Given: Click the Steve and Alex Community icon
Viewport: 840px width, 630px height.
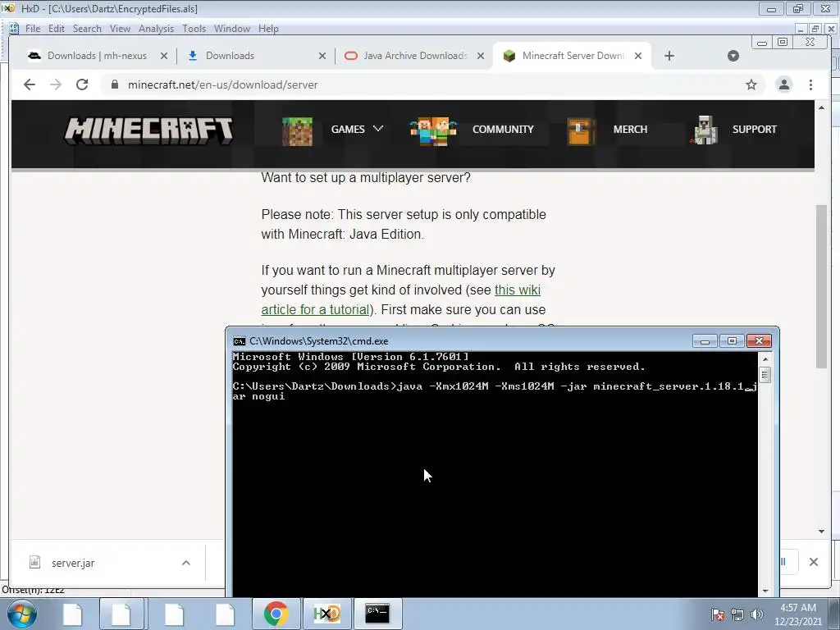Looking at the screenshot, I should (x=433, y=131).
